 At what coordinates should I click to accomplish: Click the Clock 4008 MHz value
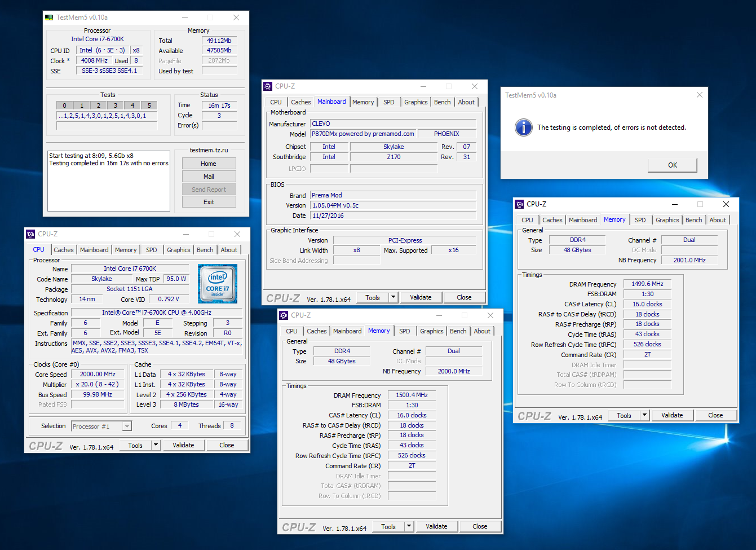tap(94, 60)
